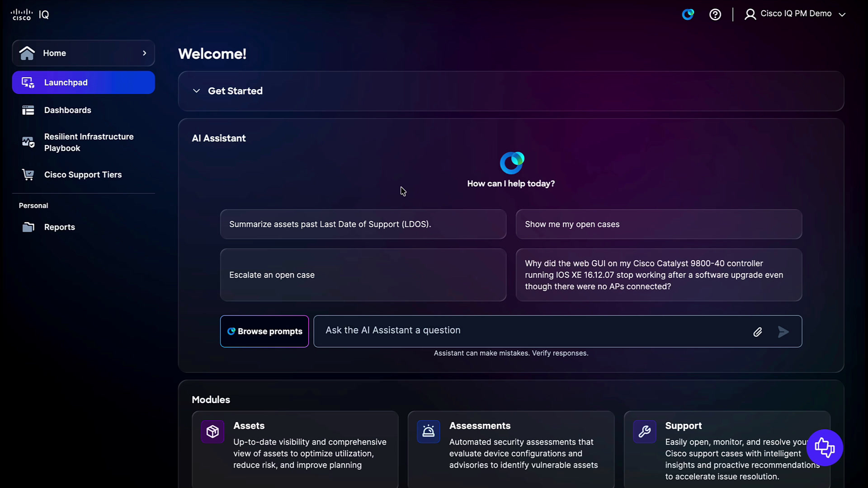This screenshot has height=488, width=868.
Task: Open Browse prompts
Action: (264, 331)
